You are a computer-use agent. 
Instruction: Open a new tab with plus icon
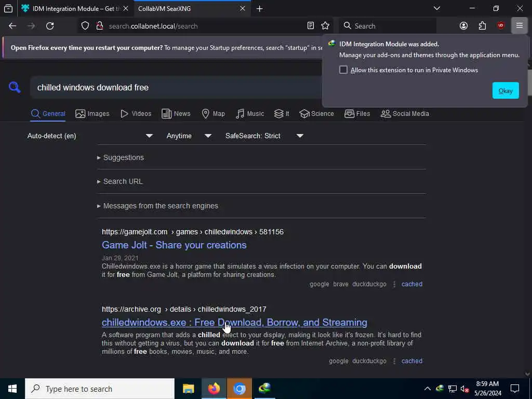coord(260,9)
